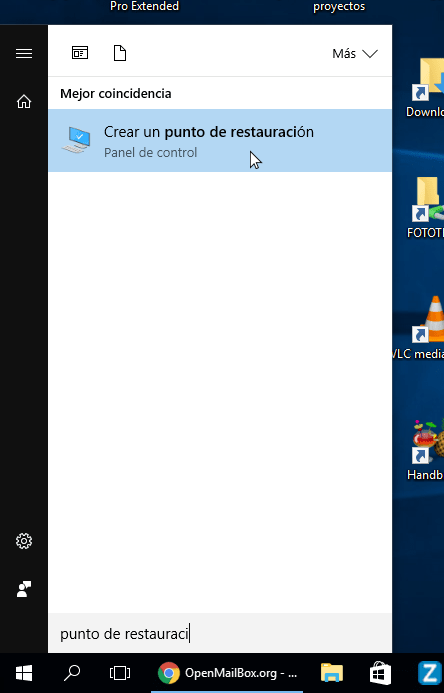Open Task View from taskbar
Viewport: 444px width, 693px height.
(x=120, y=673)
